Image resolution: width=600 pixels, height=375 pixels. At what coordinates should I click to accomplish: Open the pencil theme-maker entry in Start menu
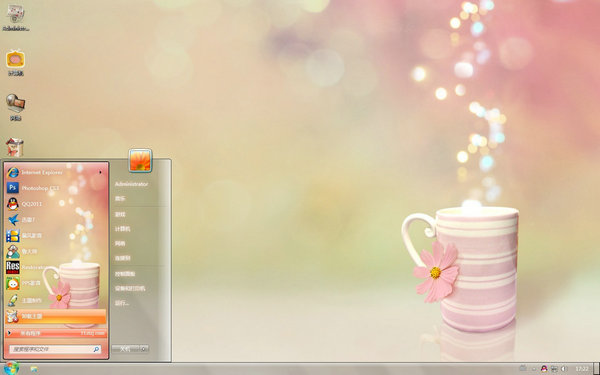tap(56, 300)
